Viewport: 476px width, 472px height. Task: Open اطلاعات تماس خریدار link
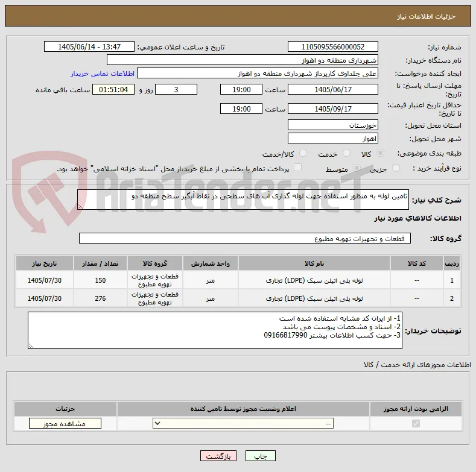(103, 74)
